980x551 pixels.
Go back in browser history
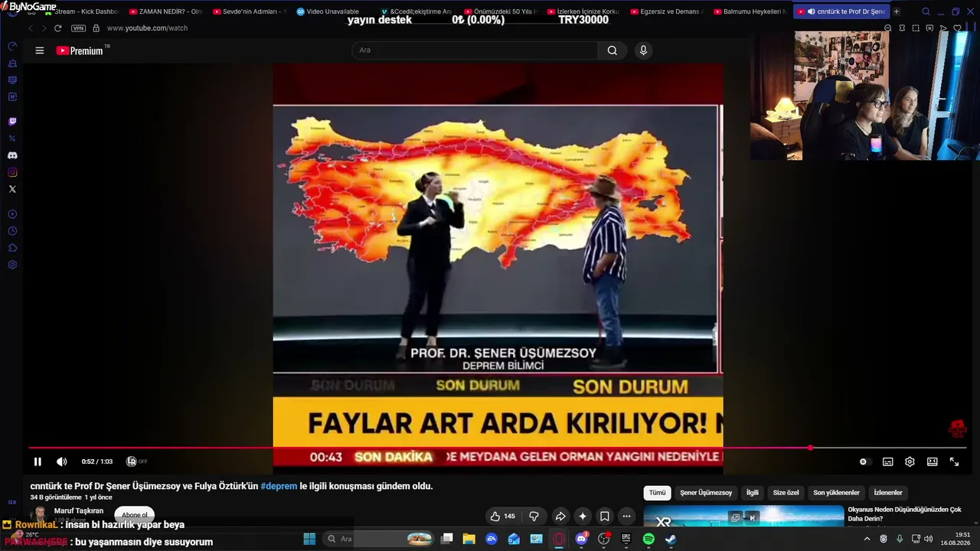tap(31, 28)
